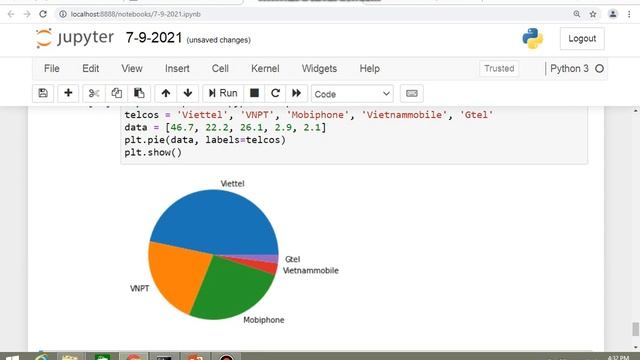Click the browser forward arrow
This screenshot has width=640, height=360.
pyautogui.click(x=27, y=14)
